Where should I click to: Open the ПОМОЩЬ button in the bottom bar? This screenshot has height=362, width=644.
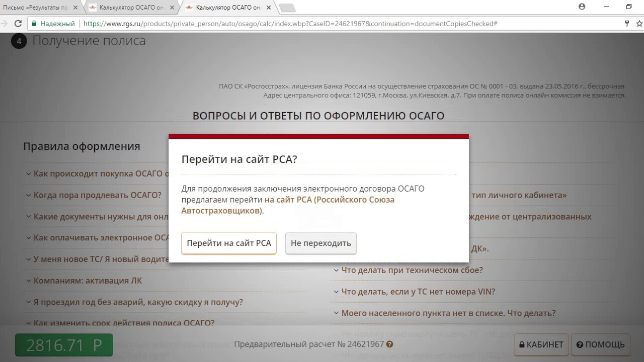(x=601, y=344)
